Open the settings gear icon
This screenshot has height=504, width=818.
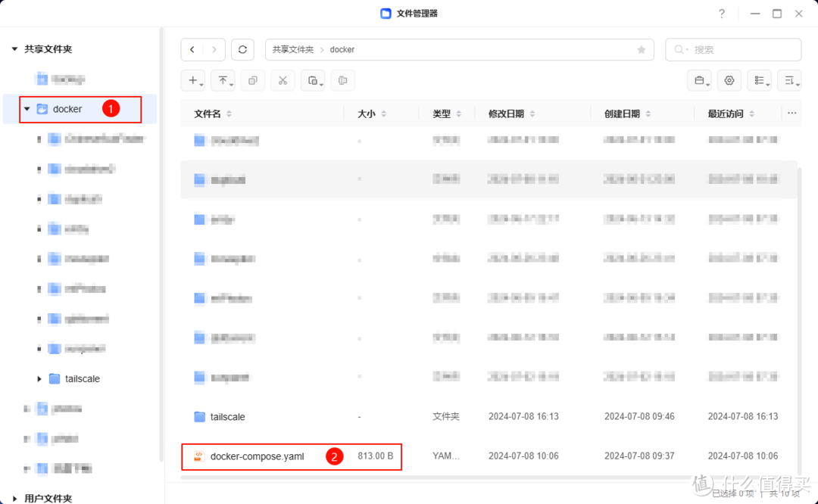[x=728, y=80]
